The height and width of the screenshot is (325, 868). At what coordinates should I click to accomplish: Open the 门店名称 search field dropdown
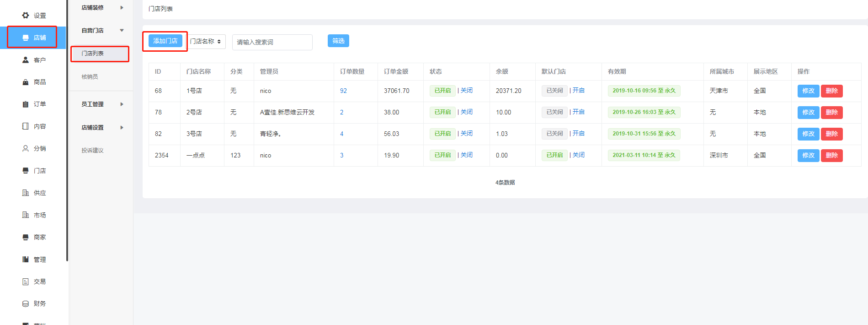206,41
